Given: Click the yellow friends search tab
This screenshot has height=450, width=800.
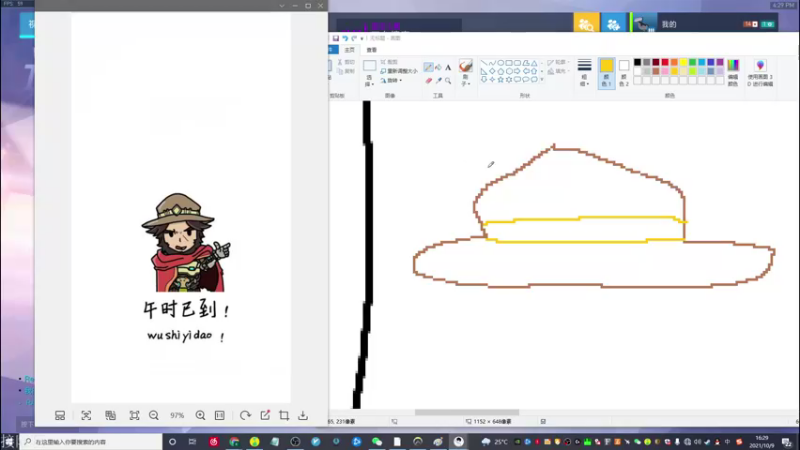Looking at the screenshot, I should click(x=586, y=23).
